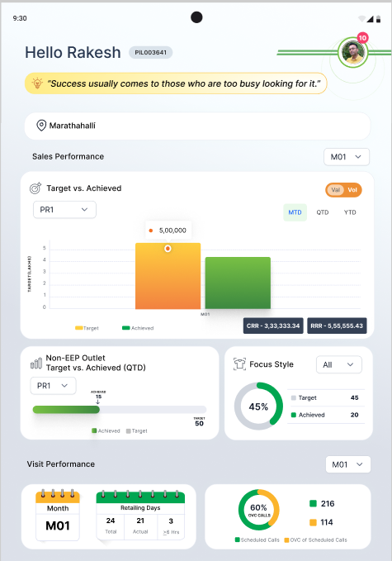Open Focus Style All dropdown
The image size is (392, 561).
[338, 364]
